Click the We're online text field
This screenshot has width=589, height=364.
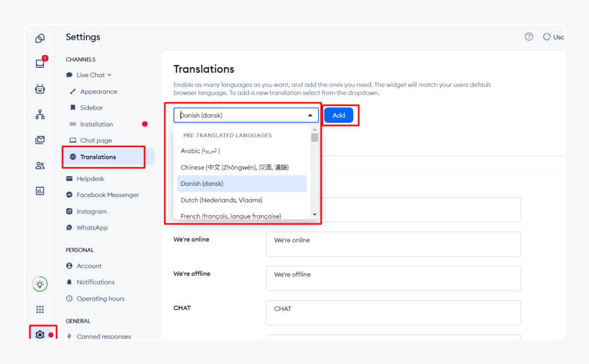click(393, 244)
